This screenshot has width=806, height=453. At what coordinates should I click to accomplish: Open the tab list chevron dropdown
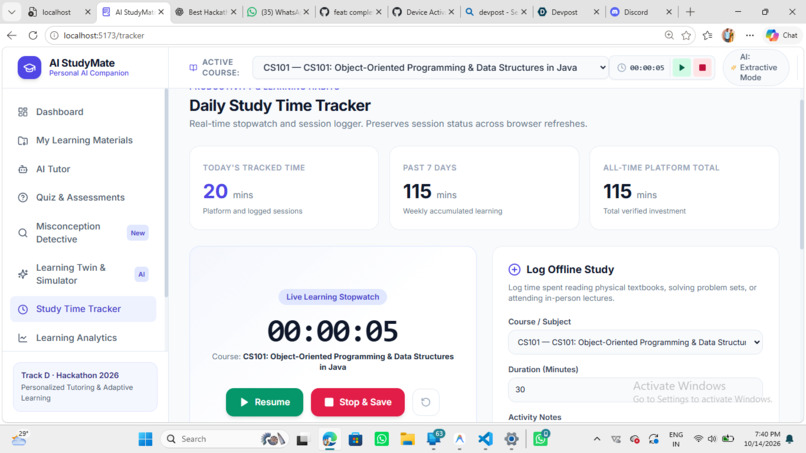11,12
